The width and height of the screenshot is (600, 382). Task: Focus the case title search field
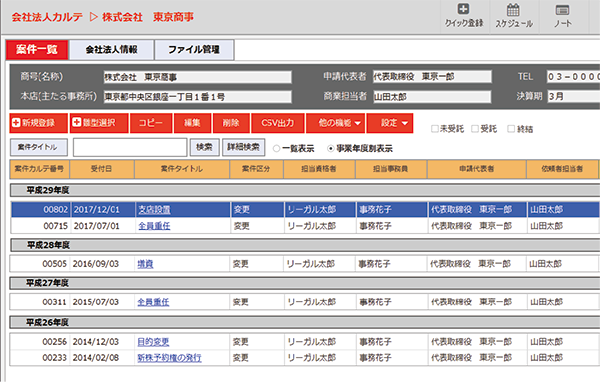coord(130,147)
